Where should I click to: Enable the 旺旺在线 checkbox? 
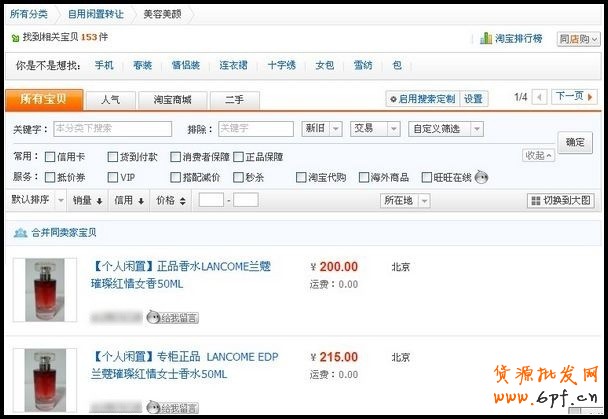pos(427,177)
